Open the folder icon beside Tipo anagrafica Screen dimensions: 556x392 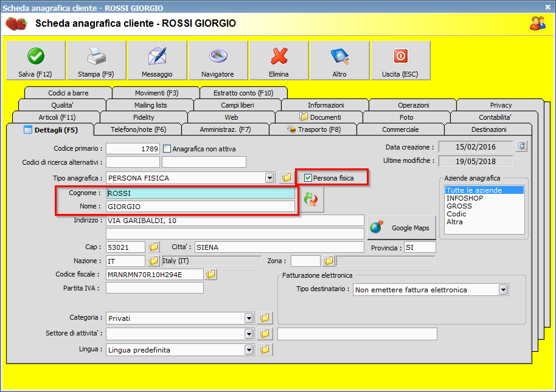pyautogui.click(x=287, y=177)
